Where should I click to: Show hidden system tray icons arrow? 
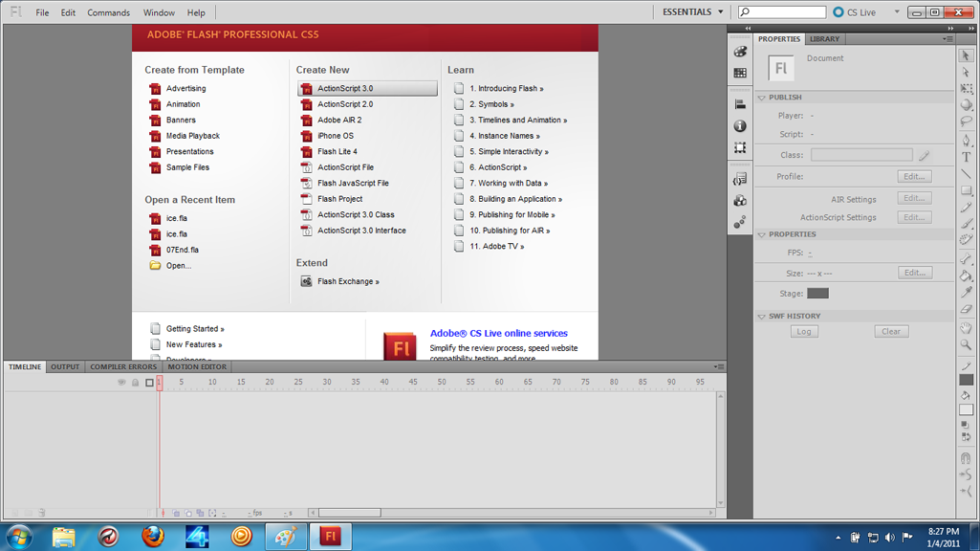(838, 538)
